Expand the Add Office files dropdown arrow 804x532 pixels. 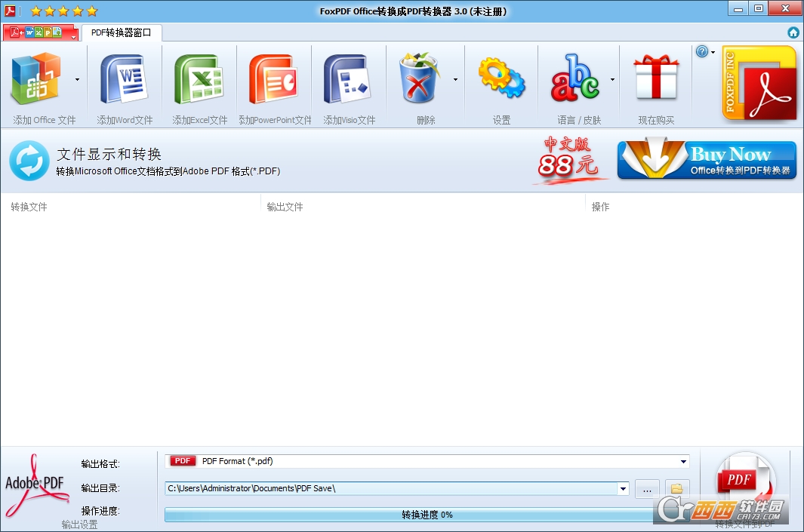77,79
